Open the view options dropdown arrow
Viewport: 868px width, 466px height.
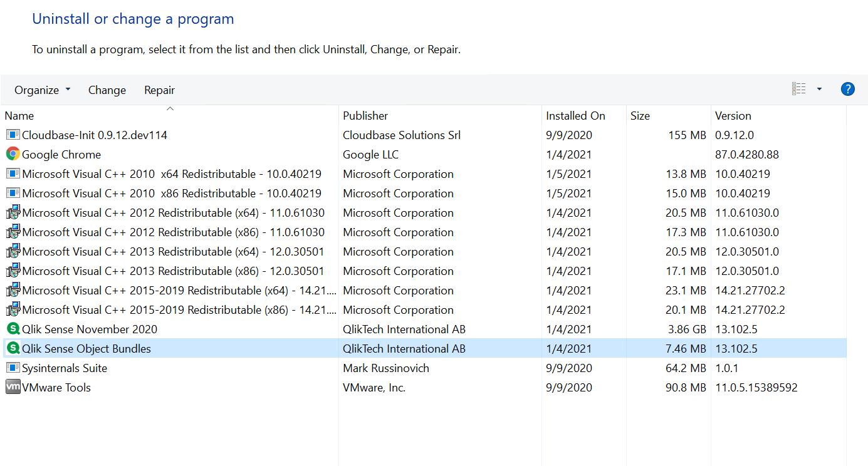pos(819,88)
